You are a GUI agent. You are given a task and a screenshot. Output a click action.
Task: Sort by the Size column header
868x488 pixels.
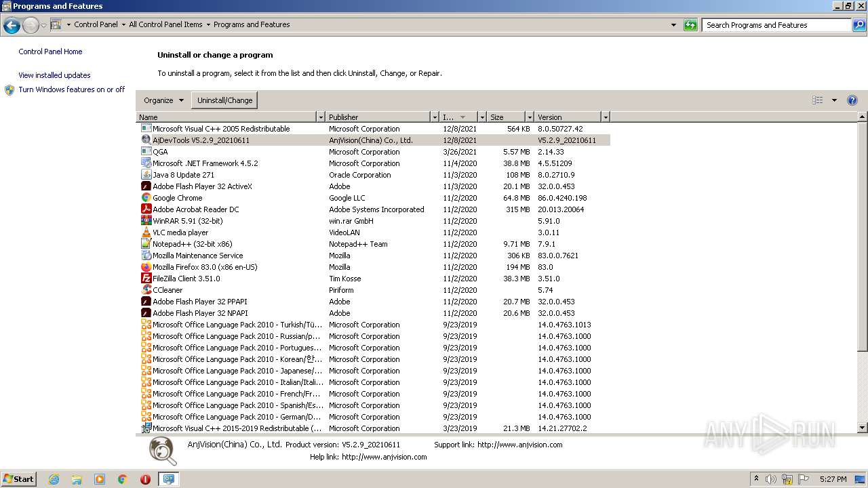pyautogui.click(x=507, y=117)
